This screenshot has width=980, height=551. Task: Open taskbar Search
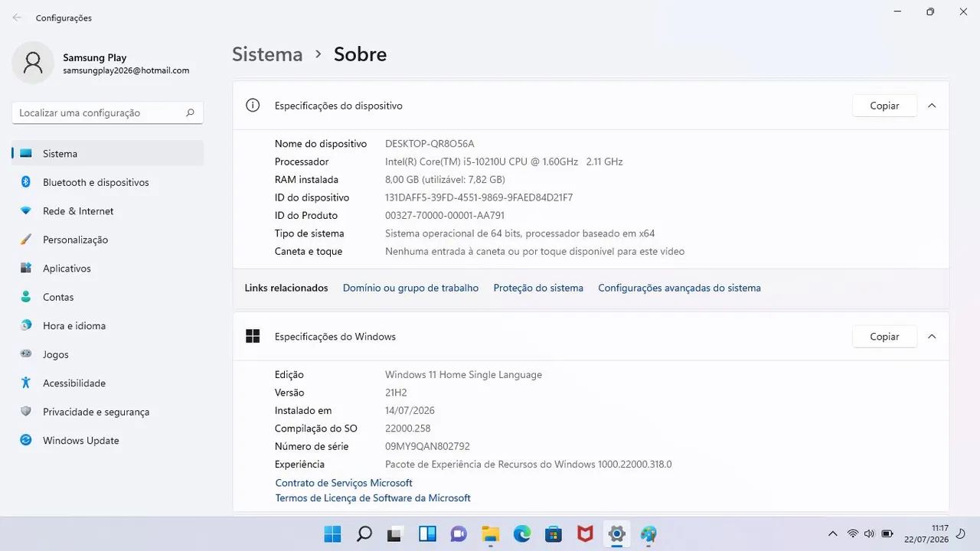pos(364,534)
